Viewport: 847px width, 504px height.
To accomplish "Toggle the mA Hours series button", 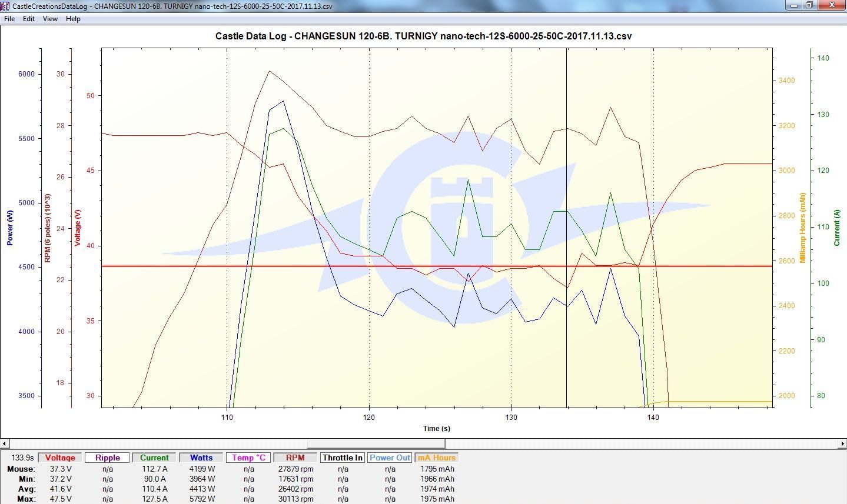I will (436, 458).
